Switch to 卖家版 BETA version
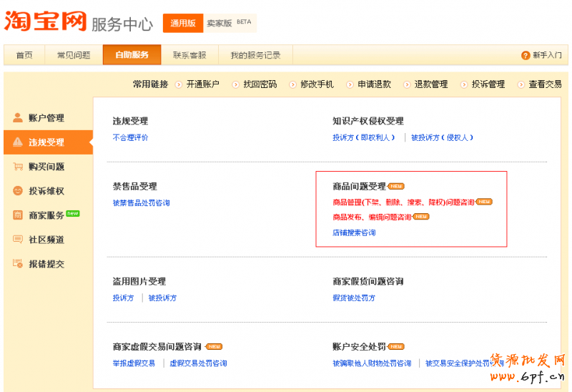This screenshot has height=392, width=572. (x=230, y=23)
